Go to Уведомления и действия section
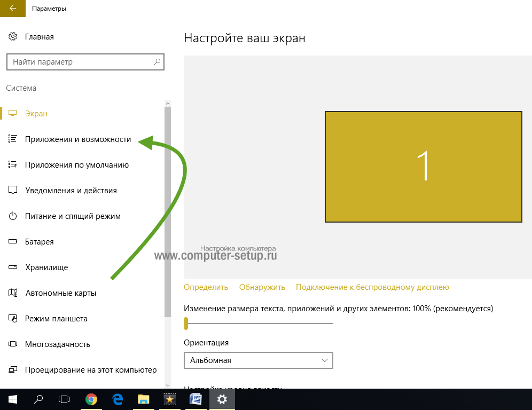The height and width of the screenshot is (410, 532). [71, 191]
